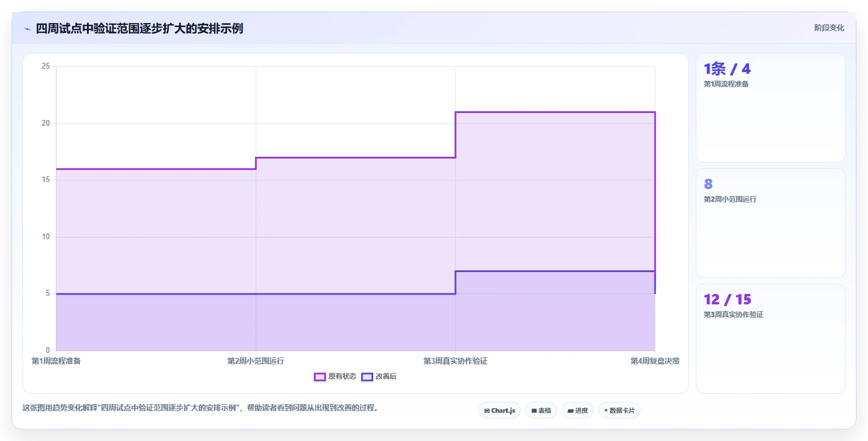Click the y-axis value 5
Image resolution: width=868 pixels, height=441 pixels.
click(48, 293)
